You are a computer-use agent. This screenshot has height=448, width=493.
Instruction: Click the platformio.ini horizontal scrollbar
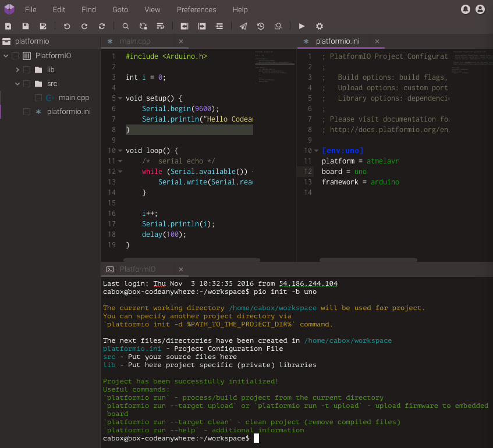[368, 260]
